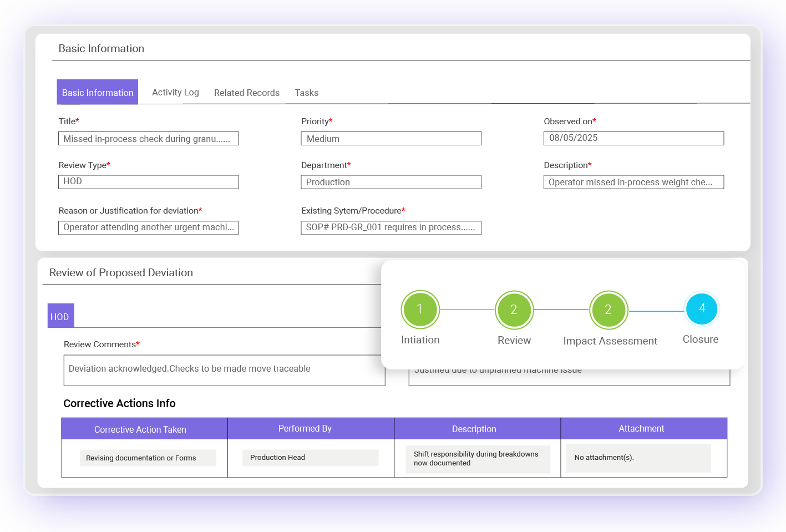Click the Existing System/Procedure field
Viewport: 786px width, 532px height.
391,227
